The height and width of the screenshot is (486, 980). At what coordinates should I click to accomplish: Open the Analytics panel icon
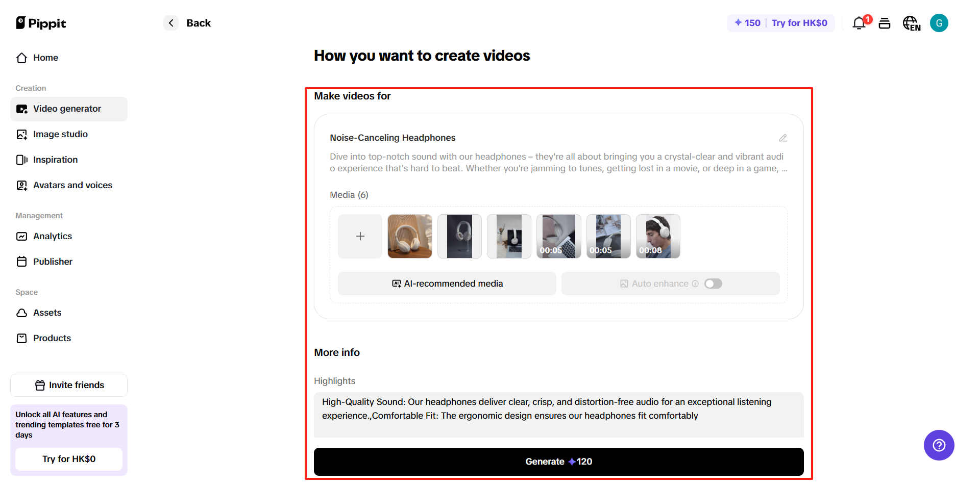click(x=21, y=236)
